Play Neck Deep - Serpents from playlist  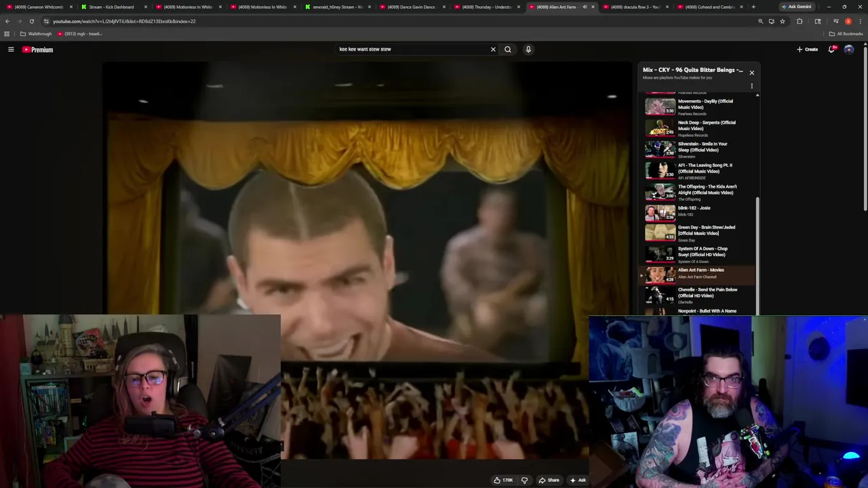698,128
